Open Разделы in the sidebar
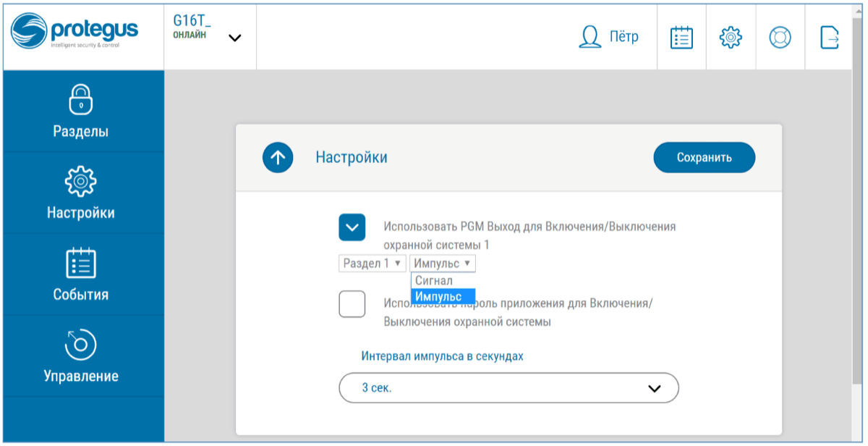The image size is (868, 446). 81,111
